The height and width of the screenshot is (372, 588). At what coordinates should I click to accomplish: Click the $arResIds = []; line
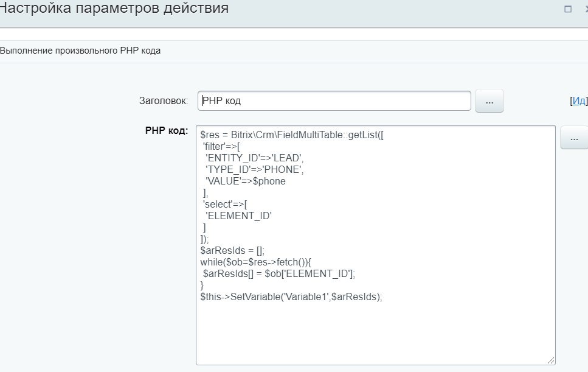coord(232,250)
